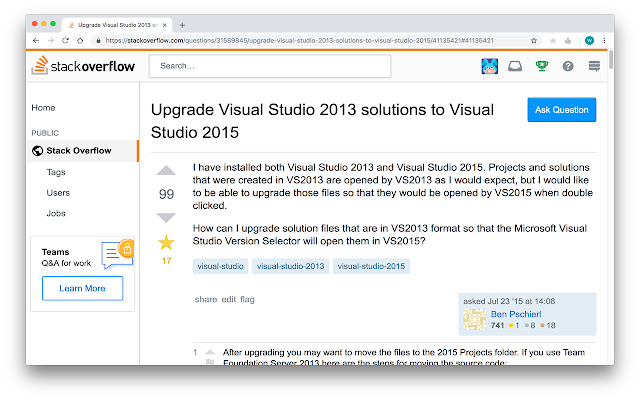This screenshot has width=640, height=400.
Task: Click the Chrome profile W avatar
Action: point(589,40)
